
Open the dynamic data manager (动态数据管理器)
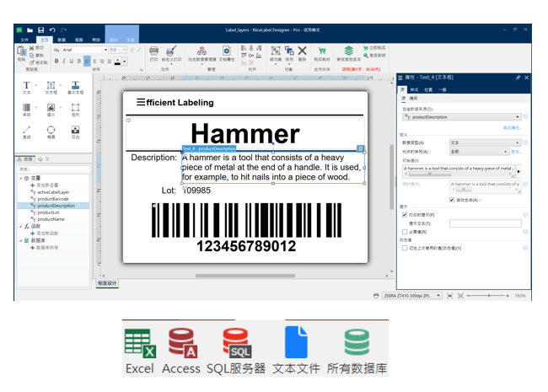tap(202, 54)
